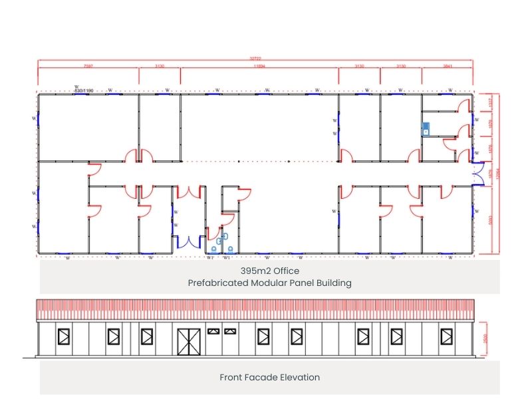Viewport: 532px width, 399px height.
Task: Click the rightmost window on the front facade
Action: pyautogui.click(x=434, y=338)
